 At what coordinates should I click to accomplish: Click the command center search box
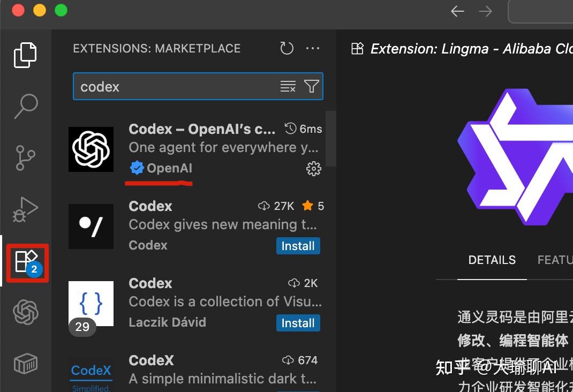click(541, 11)
